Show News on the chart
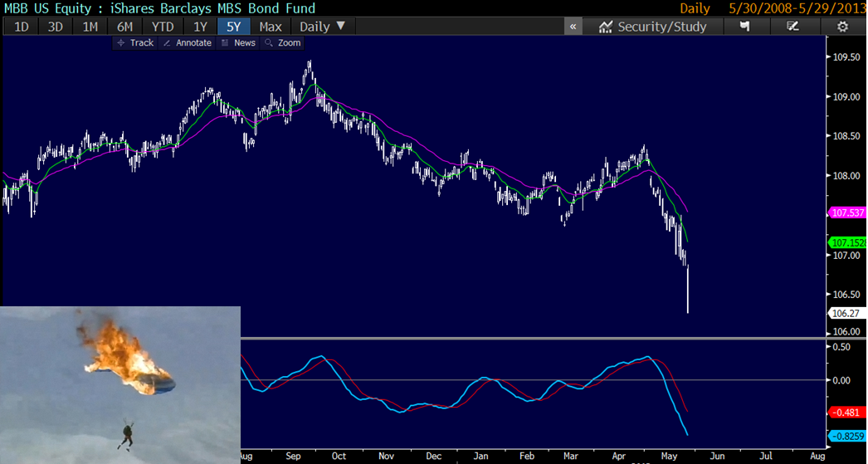This screenshot has height=464, width=868. [x=239, y=42]
